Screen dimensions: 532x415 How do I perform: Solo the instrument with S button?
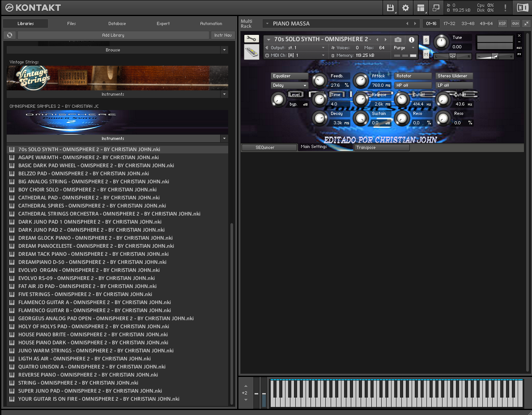pyautogui.click(x=426, y=40)
